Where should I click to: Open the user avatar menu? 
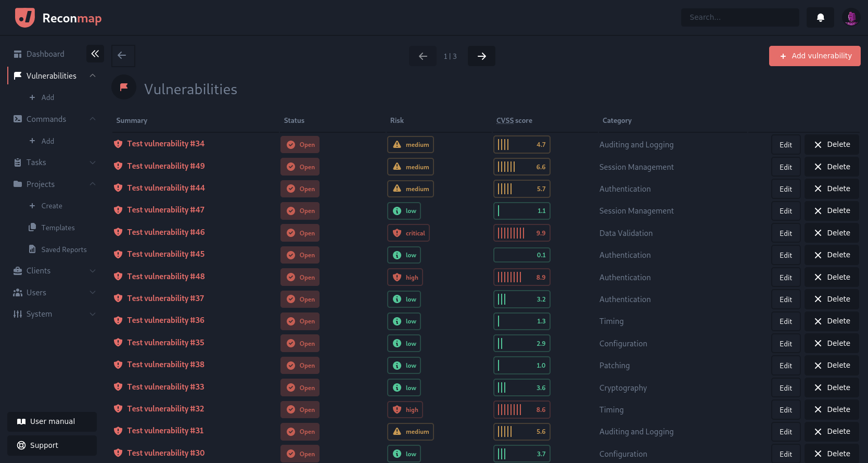point(851,18)
